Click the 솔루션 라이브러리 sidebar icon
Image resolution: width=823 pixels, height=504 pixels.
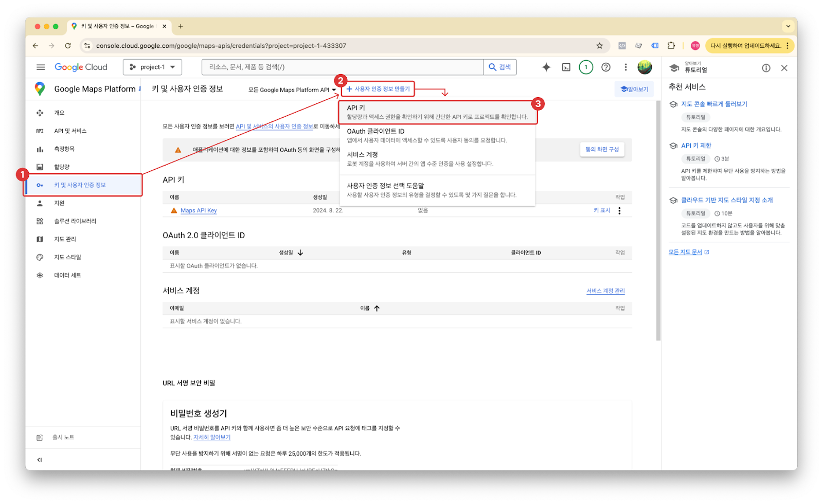tap(40, 221)
